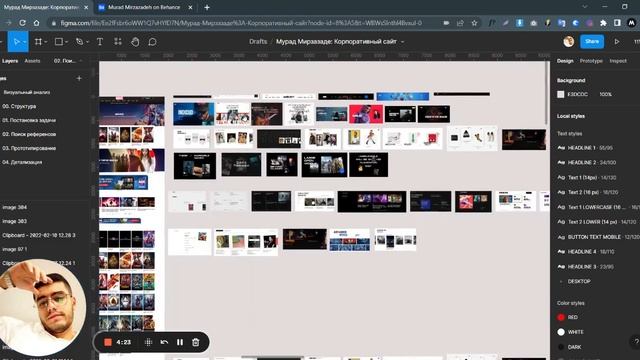Select the Hand tool
Viewport: 640px width, 360px height.
[135, 42]
